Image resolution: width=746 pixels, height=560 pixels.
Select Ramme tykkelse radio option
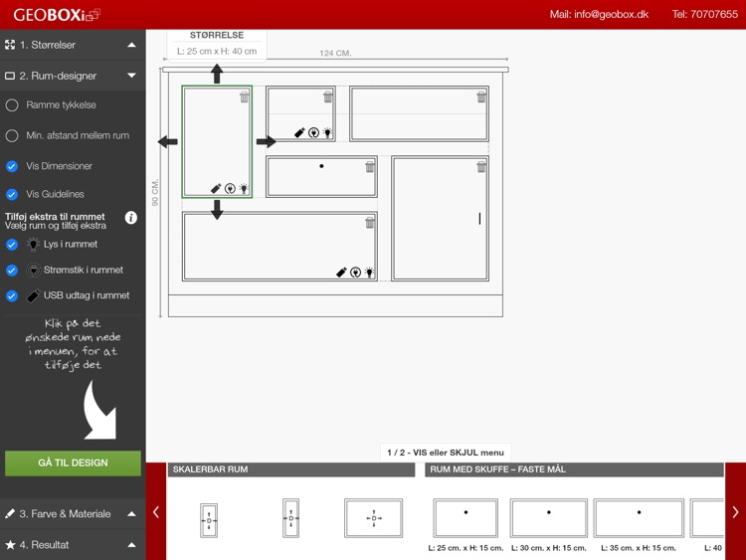pos(12,105)
